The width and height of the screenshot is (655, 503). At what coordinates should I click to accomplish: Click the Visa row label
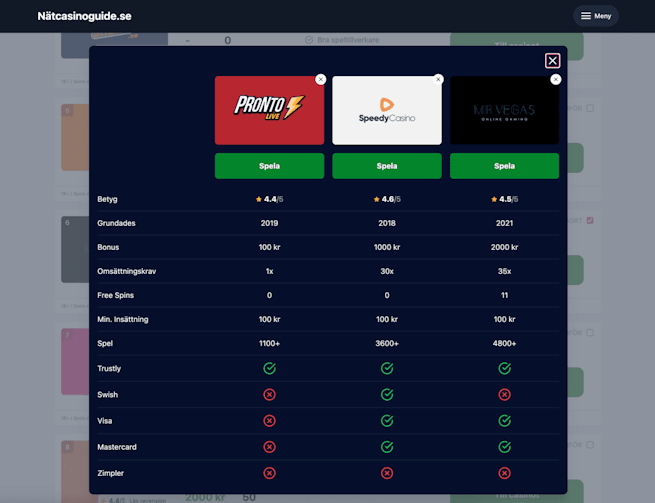point(104,421)
